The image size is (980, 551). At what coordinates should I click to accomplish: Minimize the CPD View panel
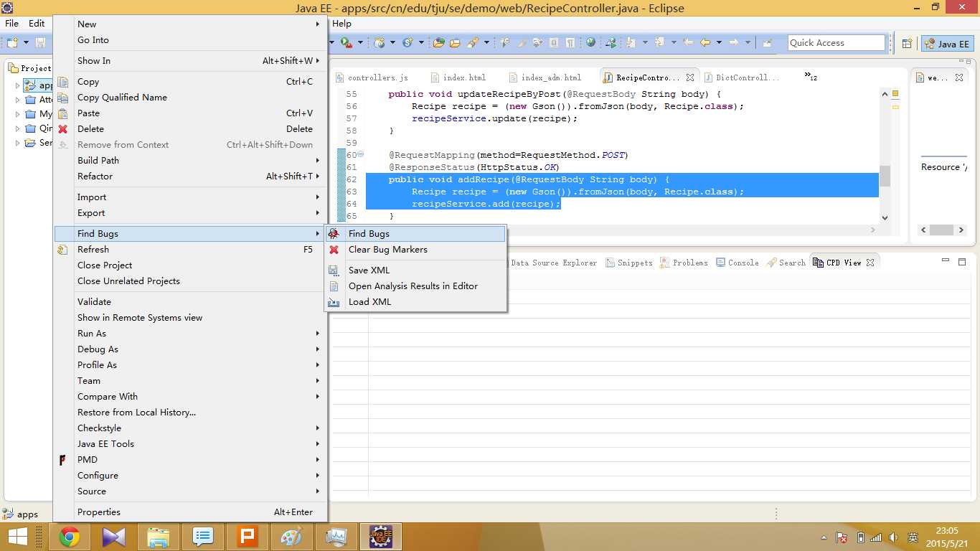coord(946,262)
